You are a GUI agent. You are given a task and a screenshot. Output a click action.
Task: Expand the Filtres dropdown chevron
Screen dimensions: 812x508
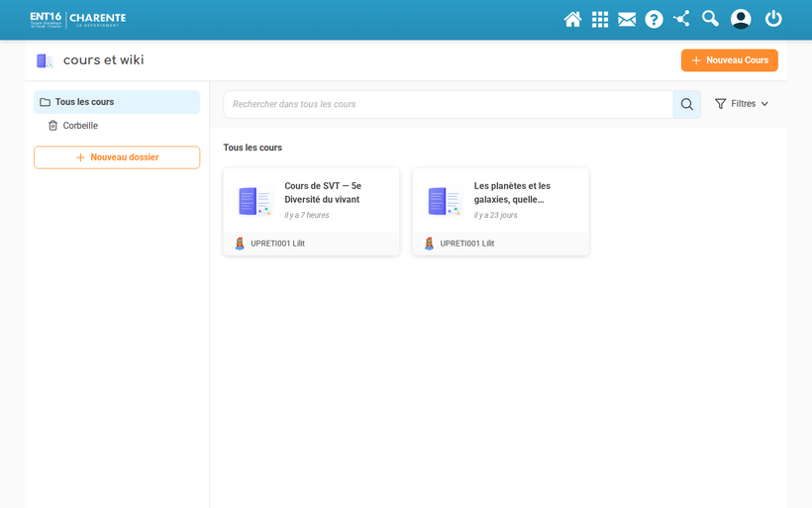pyautogui.click(x=764, y=104)
